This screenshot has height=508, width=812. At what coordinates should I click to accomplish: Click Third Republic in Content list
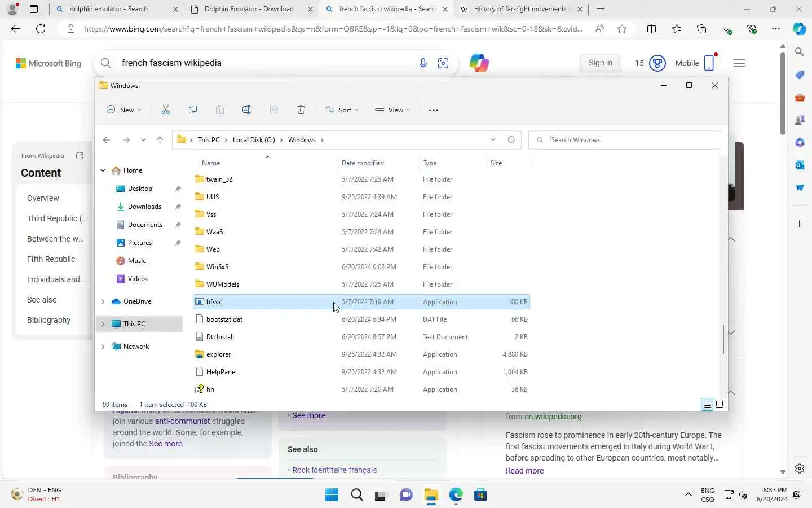57,218
